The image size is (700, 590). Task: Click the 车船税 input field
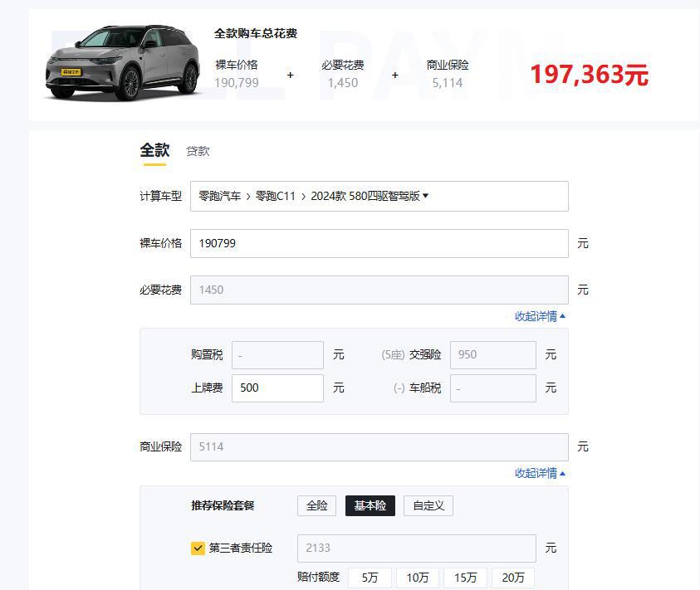(493, 388)
